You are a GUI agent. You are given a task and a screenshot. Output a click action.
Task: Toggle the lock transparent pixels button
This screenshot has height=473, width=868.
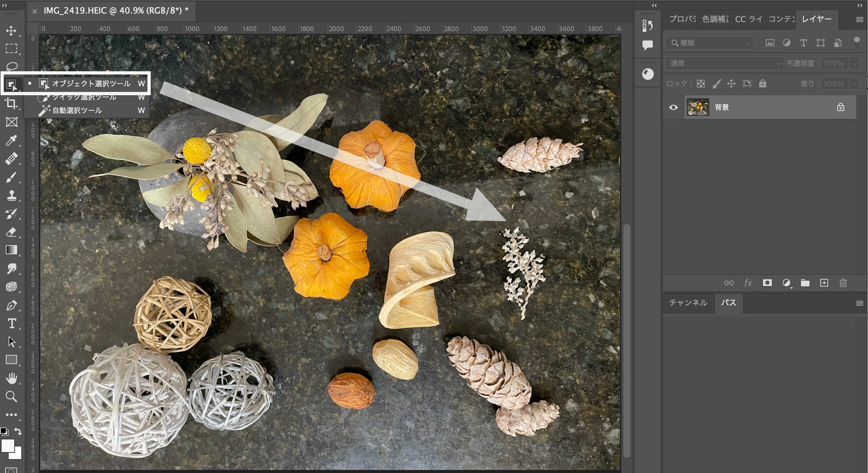701,84
